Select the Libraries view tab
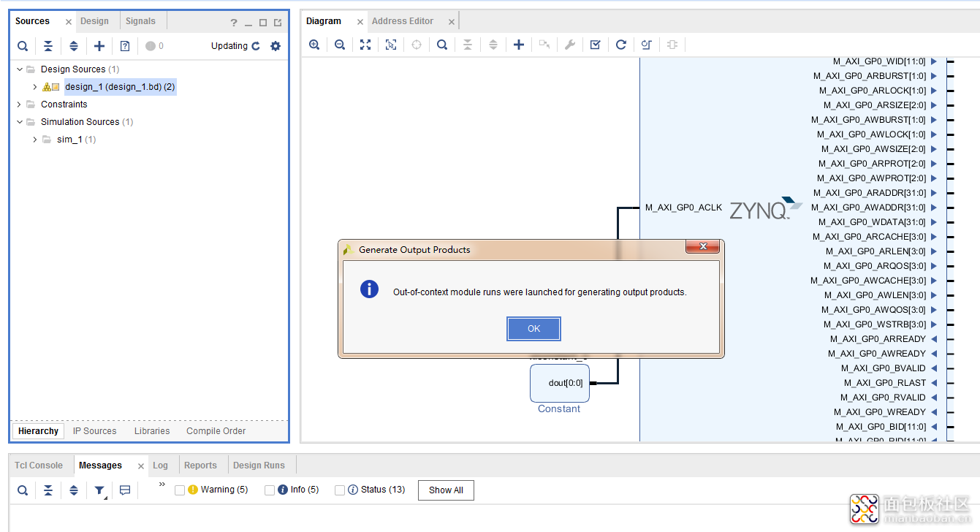 pos(152,431)
